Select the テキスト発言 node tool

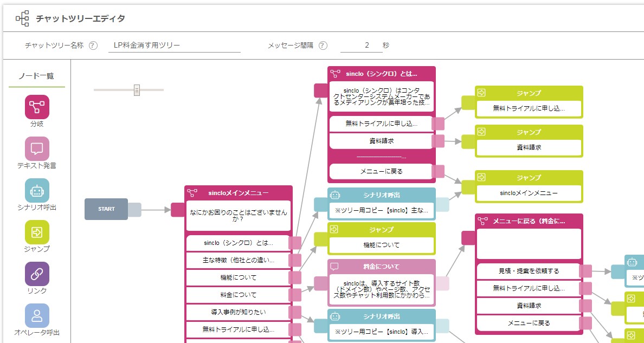click(37, 149)
